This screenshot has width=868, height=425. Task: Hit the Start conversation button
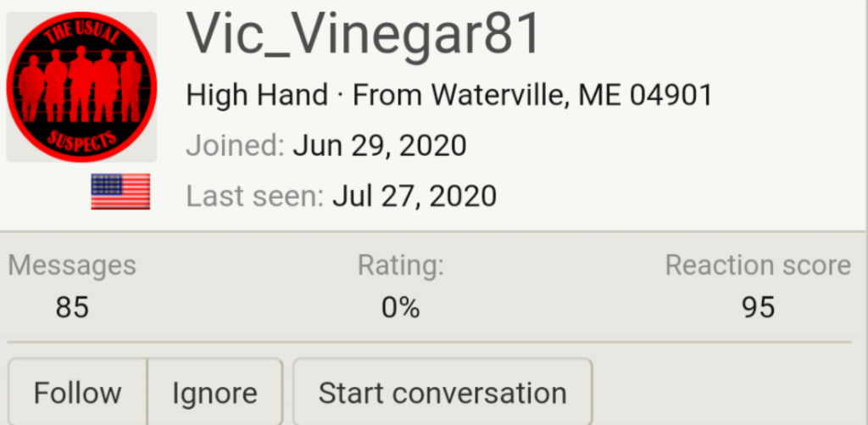442,394
